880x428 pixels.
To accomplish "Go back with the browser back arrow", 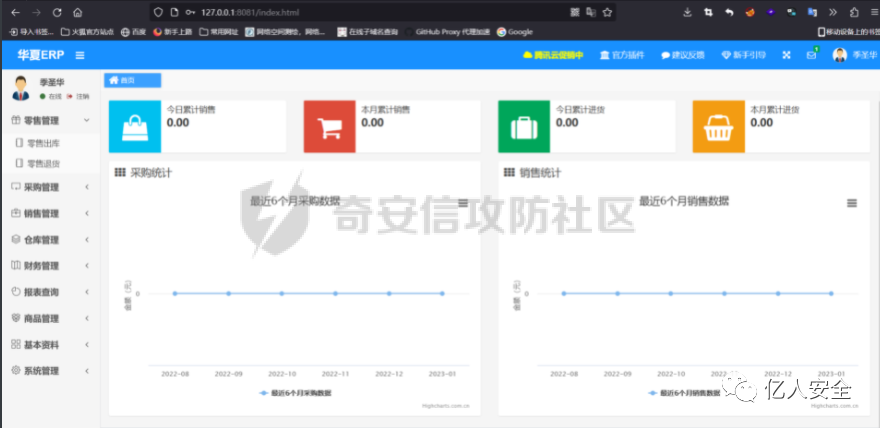I will [x=16, y=12].
